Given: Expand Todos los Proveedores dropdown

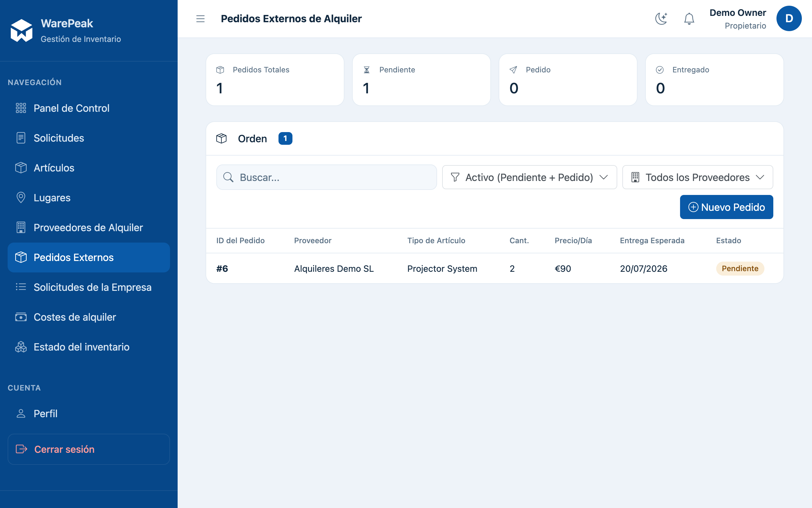Looking at the screenshot, I should coord(697,177).
